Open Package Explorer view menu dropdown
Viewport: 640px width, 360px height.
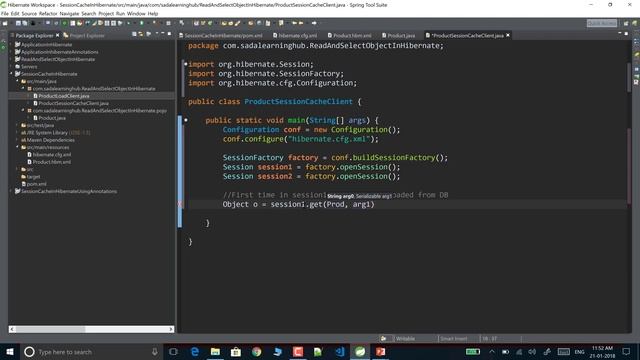click(x=157, y=34)
